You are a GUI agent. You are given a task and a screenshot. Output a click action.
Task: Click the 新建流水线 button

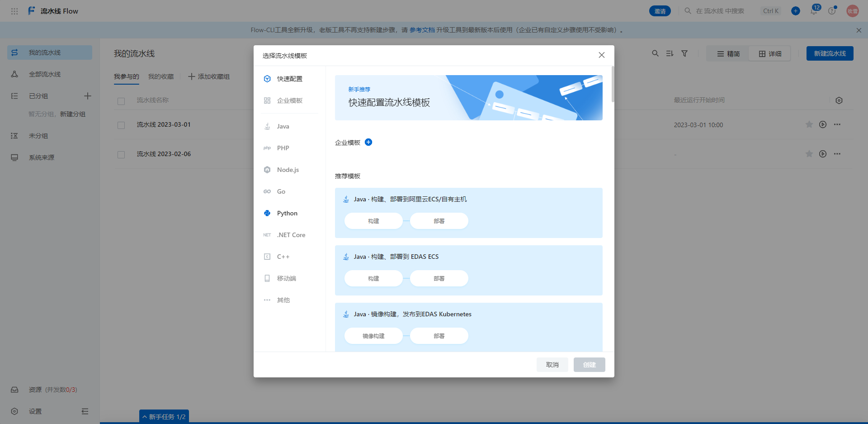[x=830, y=53]
